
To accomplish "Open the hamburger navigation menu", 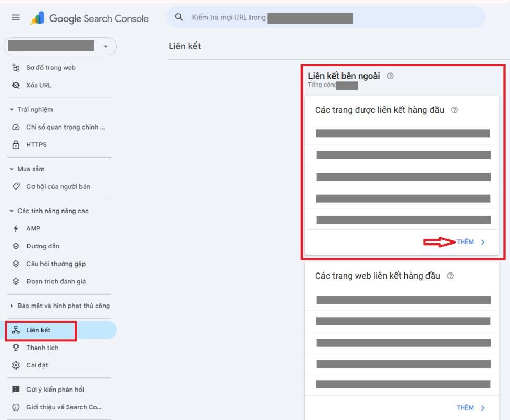I will pos(16,17).
